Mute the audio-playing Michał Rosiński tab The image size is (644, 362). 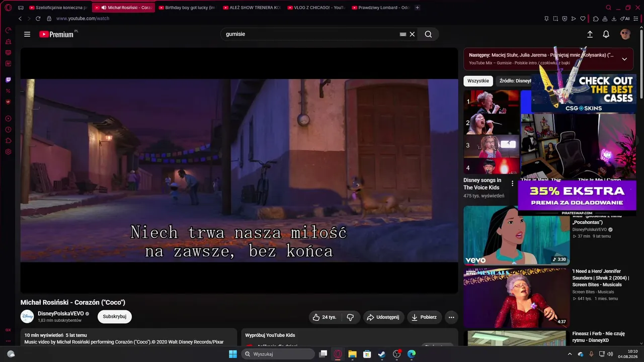103,8
